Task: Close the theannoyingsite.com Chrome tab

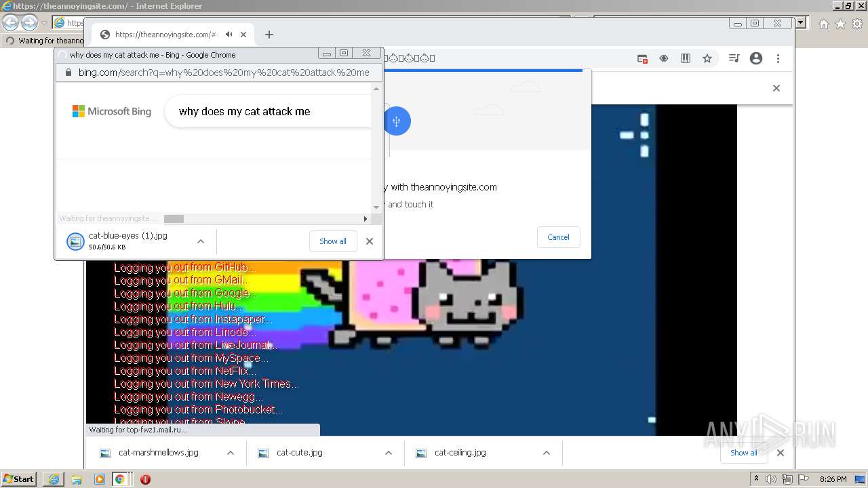Action: click(x=243, y=35)
